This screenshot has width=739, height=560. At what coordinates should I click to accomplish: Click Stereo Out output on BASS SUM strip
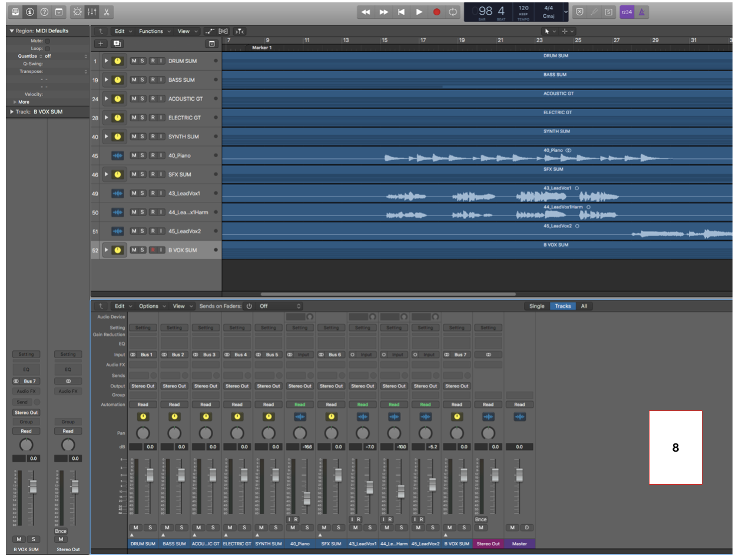pyautogui.click(x=174, y=386)
